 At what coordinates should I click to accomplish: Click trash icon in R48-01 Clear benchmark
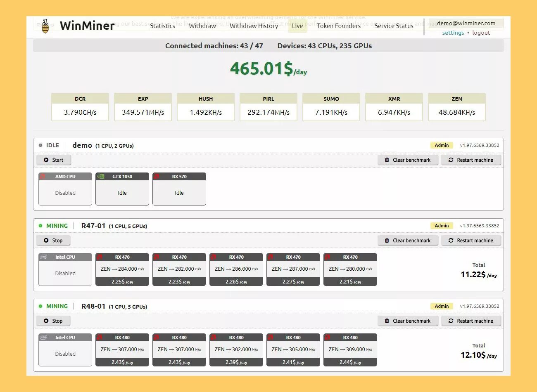click(387, 321)
